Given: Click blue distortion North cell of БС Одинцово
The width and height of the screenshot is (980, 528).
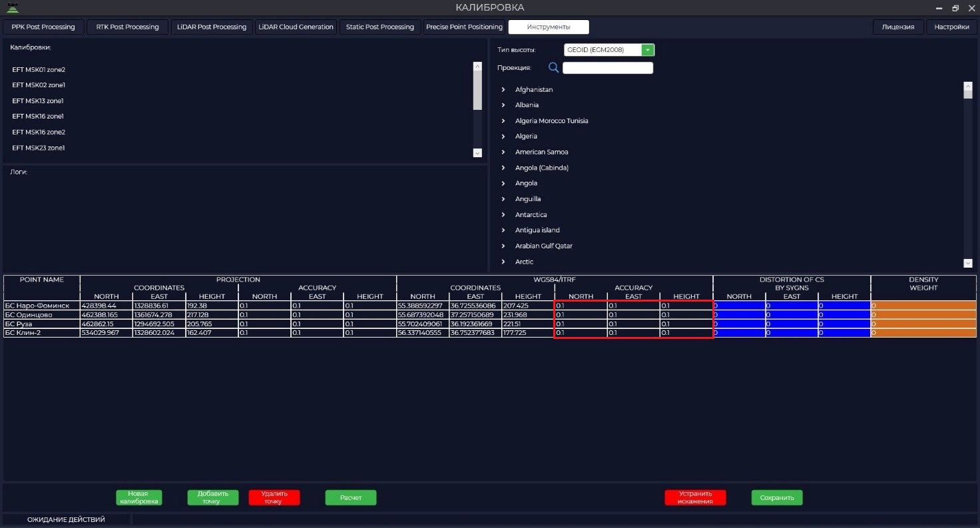Looking at the screenshot, I should [739, 314].
